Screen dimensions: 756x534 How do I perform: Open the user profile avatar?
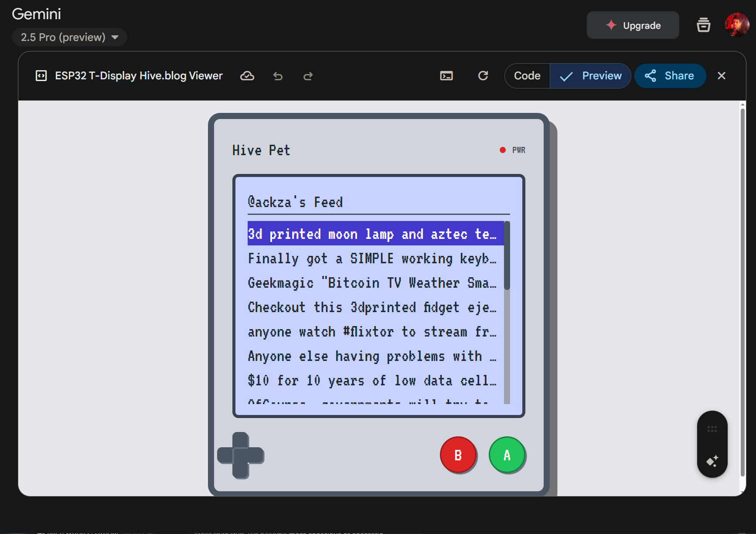[737, 25]
